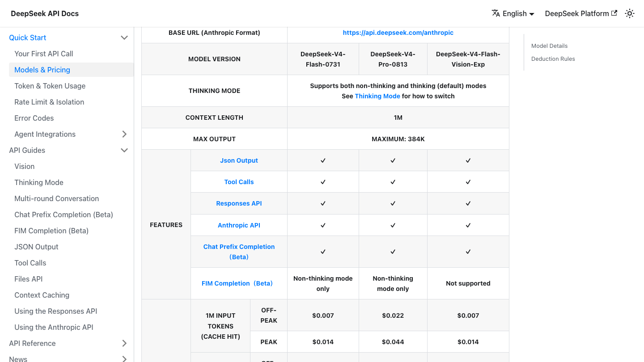Open the Context Caching guide
This screenshot has width=644, height=362.
pos(42,295)
